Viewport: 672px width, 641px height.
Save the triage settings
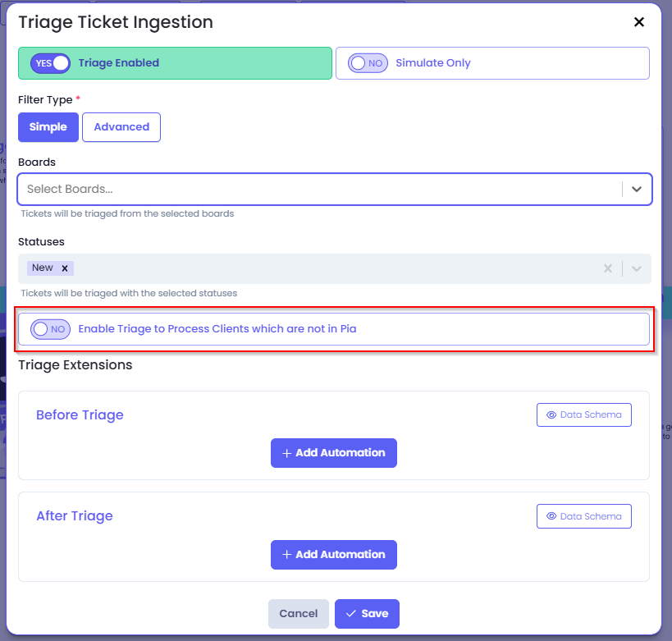coord(367,614)
